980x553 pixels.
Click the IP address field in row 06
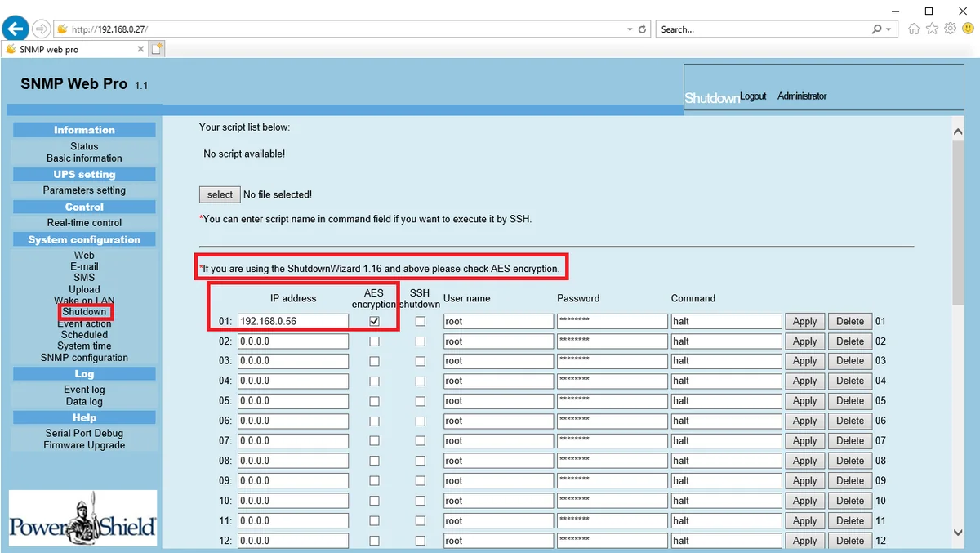[x=293, y=421]
